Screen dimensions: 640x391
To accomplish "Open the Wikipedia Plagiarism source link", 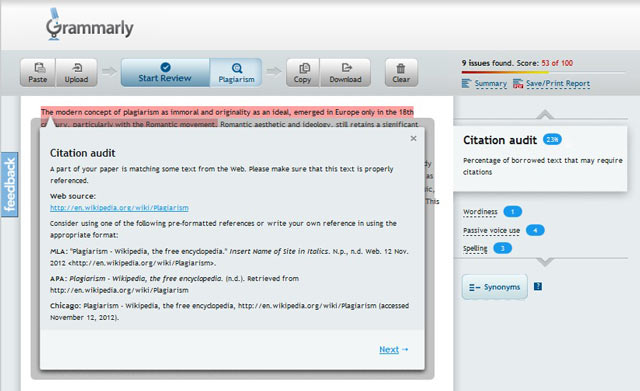I will pos(119,208).
